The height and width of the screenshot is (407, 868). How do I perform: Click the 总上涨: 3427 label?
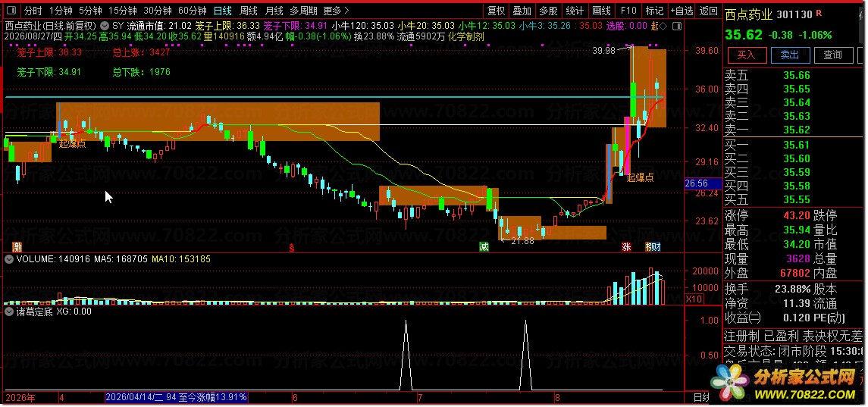point(142,52)
